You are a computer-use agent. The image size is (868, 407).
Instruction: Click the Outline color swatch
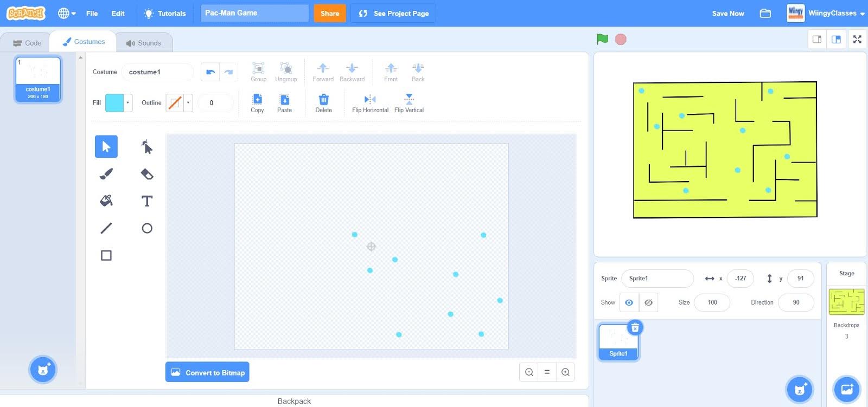pos(175,102)
